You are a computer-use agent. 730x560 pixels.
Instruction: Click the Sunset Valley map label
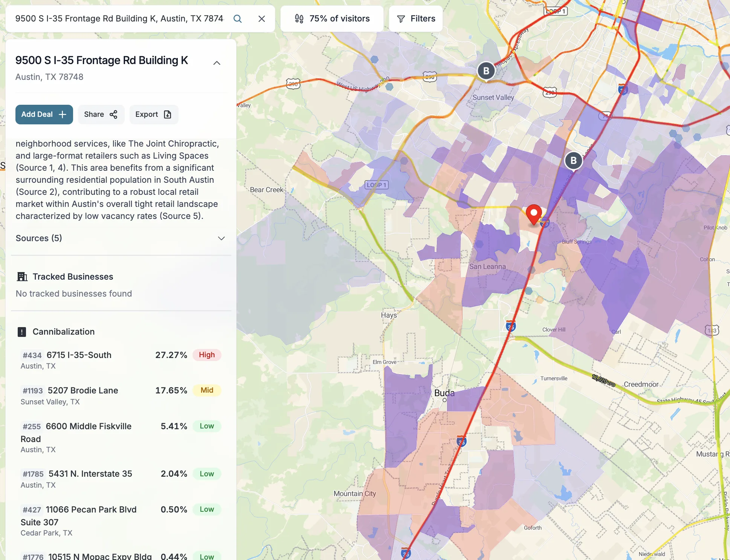tap(493, 97)
